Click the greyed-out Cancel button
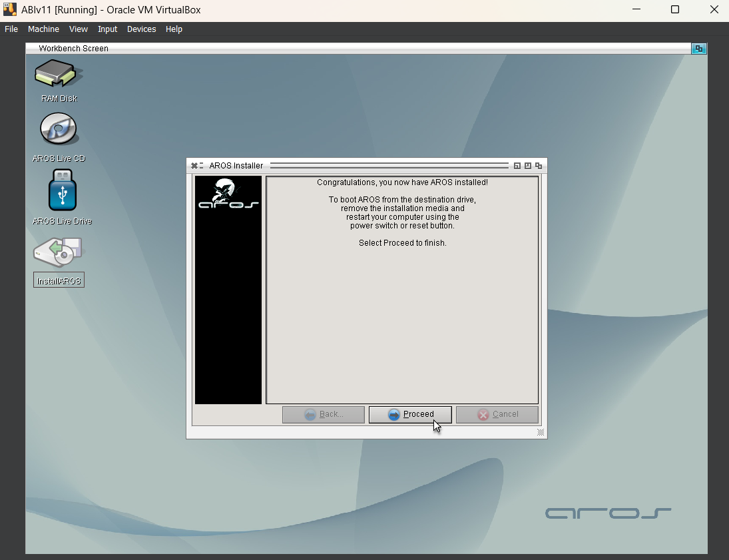 pyautogui.click(x=497, y=414)
